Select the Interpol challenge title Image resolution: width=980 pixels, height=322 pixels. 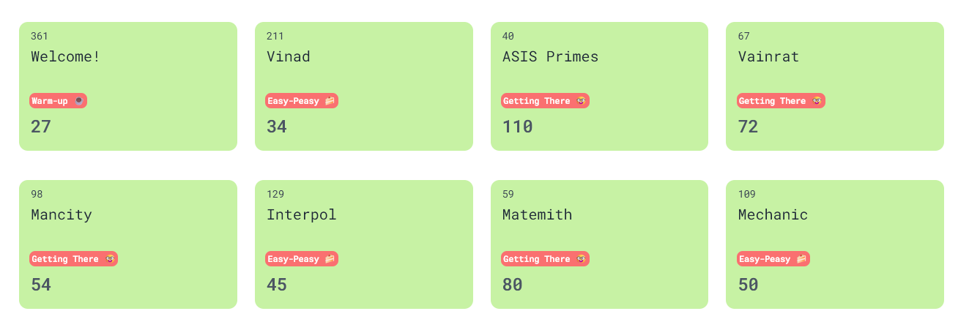coord(301,215)
